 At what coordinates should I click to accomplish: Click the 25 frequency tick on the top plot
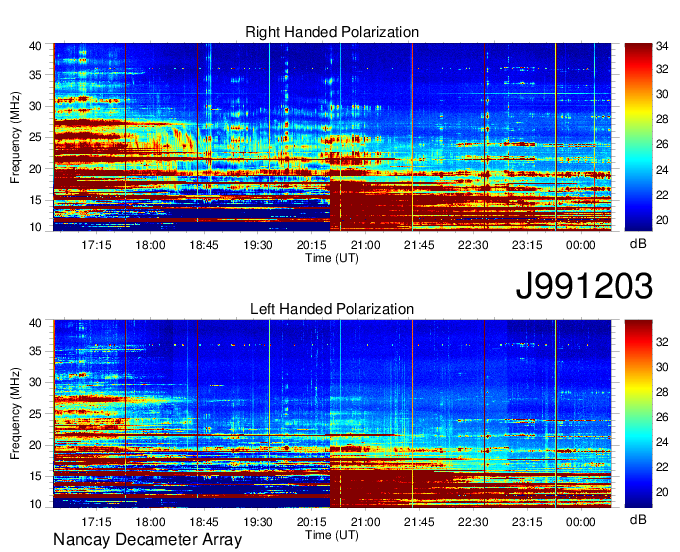coord(35,137)
